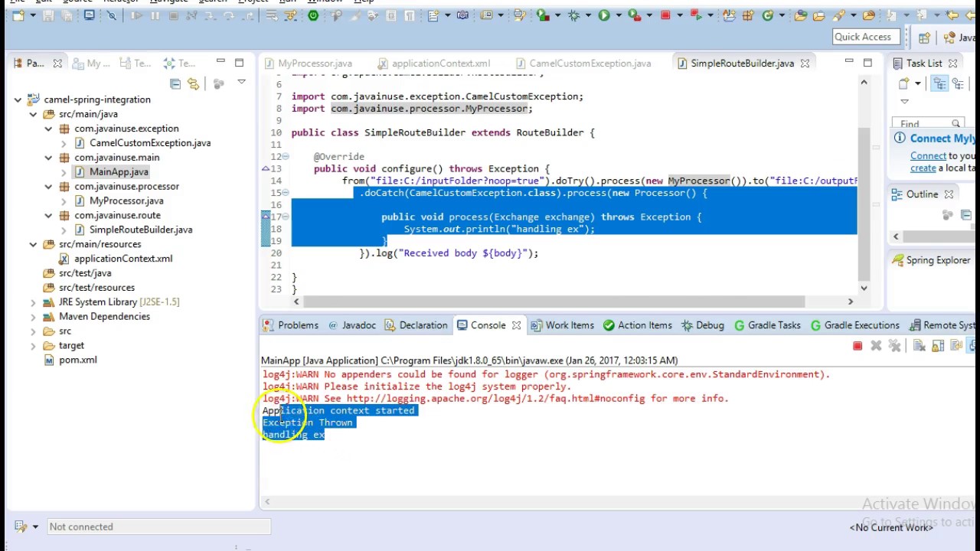Toggle Scroll Lock in Console toolbar
The width and height of the screenshot is (980, 551).
tap(938, 347)
